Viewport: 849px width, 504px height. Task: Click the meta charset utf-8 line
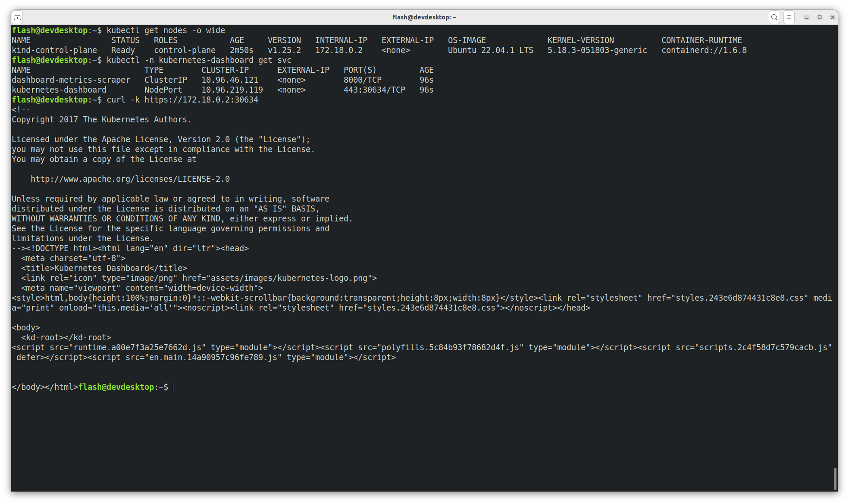pos(73,258)
